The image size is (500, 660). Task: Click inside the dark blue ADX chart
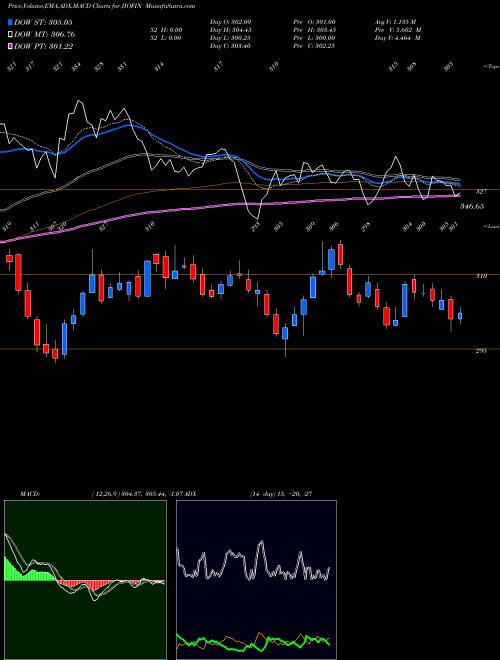(x=256, y=580)
